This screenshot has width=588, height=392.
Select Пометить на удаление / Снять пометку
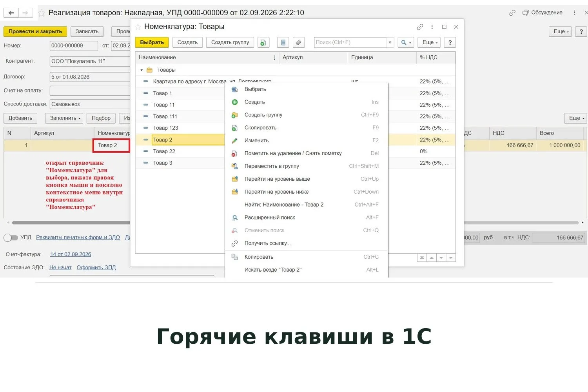(306, 153)
